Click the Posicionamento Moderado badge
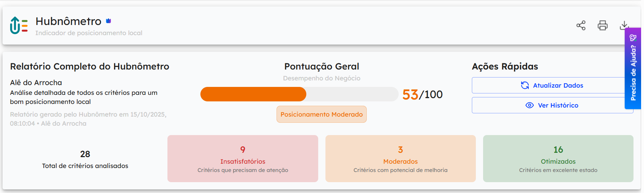The width and height of the screenshot is (644, 193). click(x=321, y=114)
